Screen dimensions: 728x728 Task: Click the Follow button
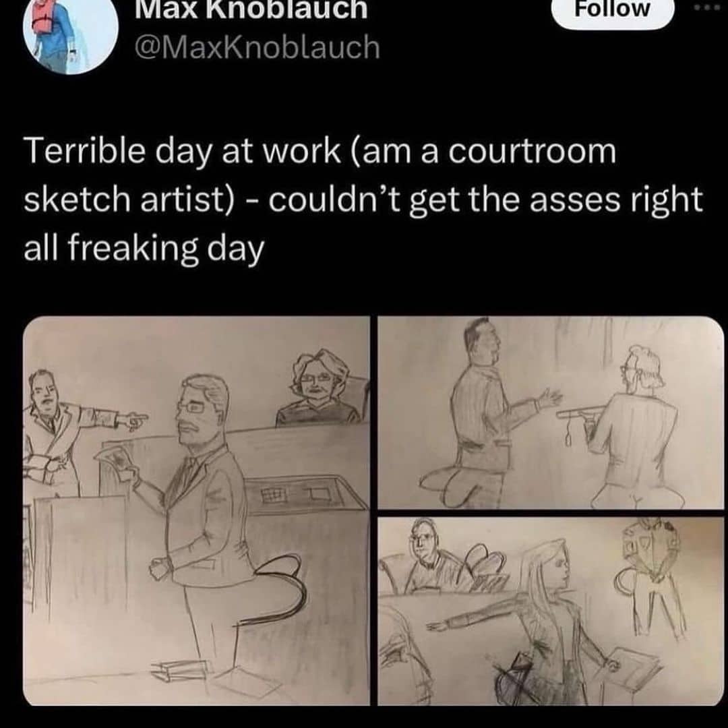point(612,10)
